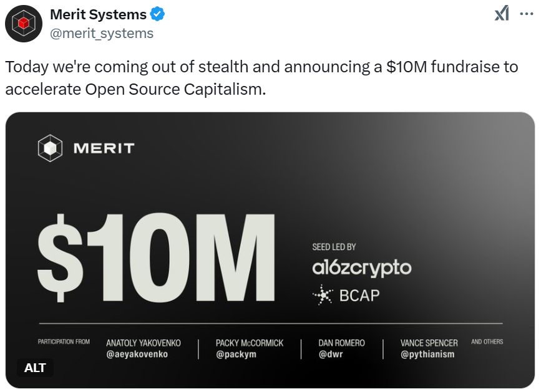The height and width of the screenshot is (392, 541).
Task: Expand the three-dot more options menu
Action: tap(526, 13)
